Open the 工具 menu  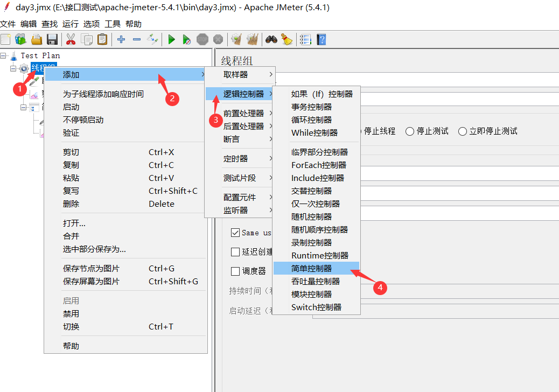[113, 24]
